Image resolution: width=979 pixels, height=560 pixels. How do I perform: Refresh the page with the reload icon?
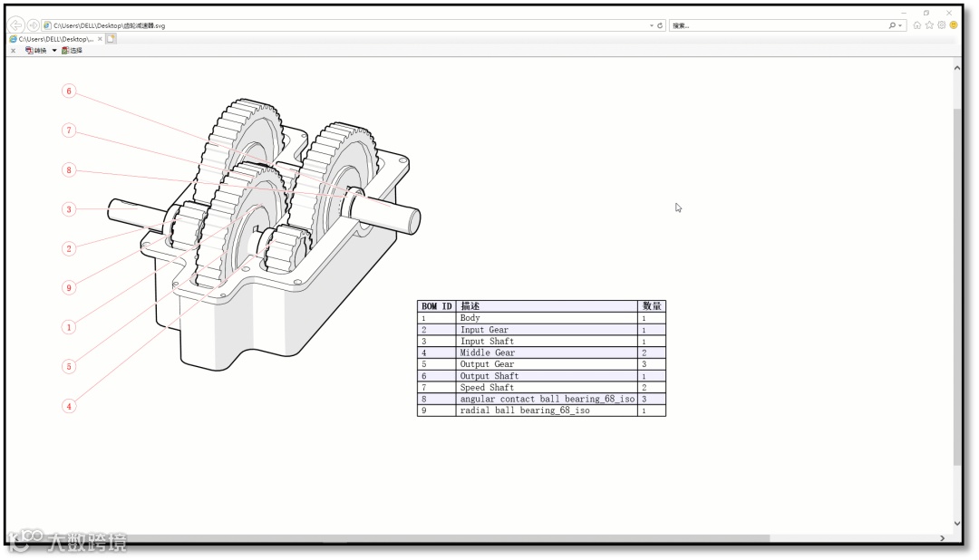(x=660, y=25)
